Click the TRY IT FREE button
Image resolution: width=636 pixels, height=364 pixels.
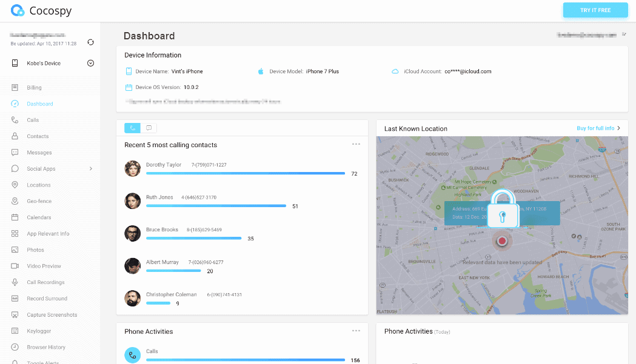tap(595, 10)
